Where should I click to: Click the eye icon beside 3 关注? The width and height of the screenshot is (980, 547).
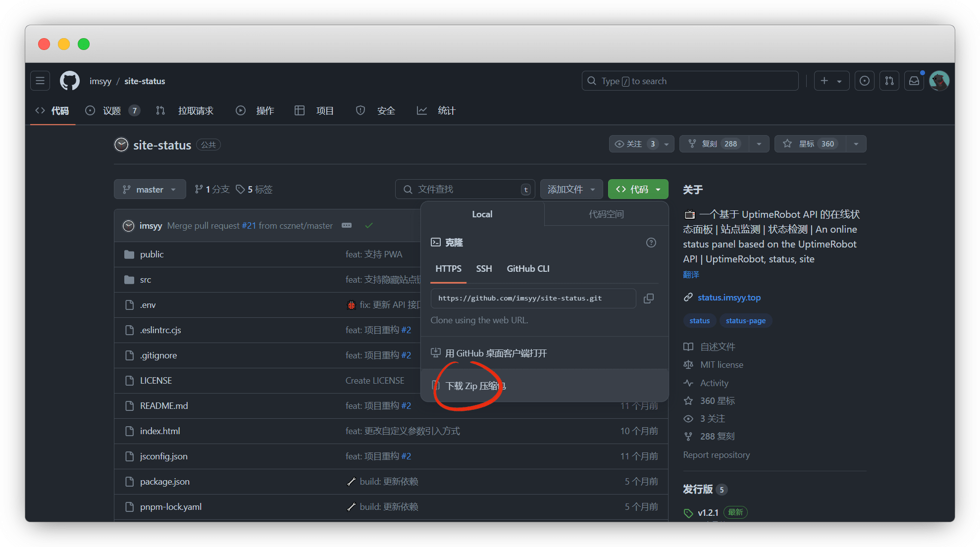[688, 419]
